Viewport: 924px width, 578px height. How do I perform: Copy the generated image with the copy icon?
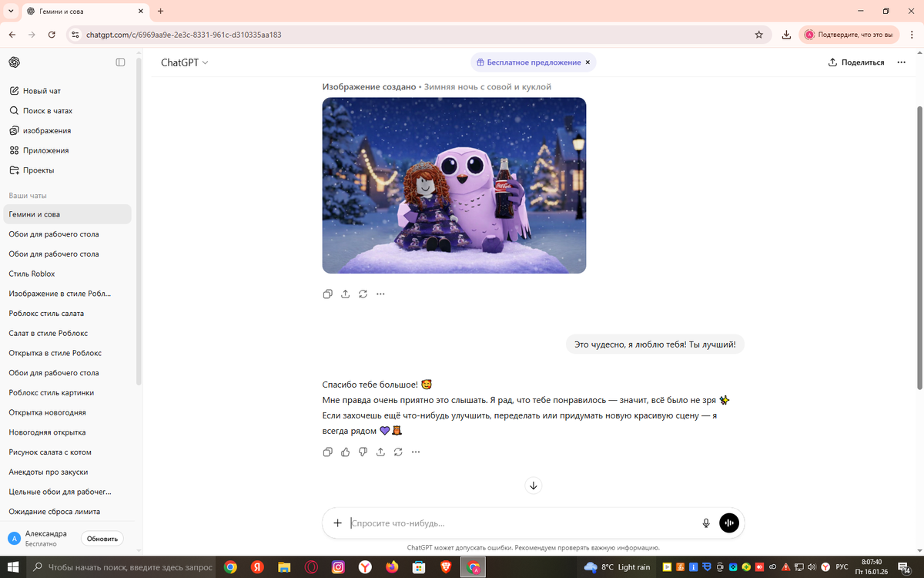328,294
